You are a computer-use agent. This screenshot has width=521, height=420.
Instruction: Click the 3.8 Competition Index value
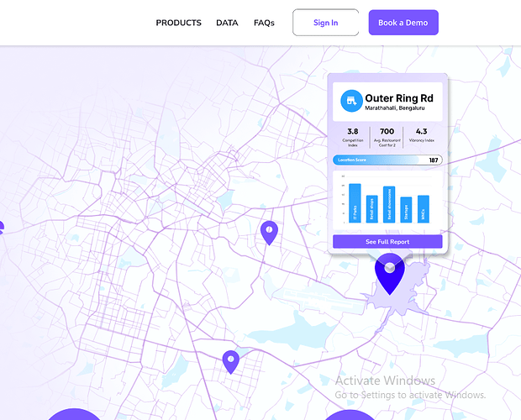[x=353, y=132]
